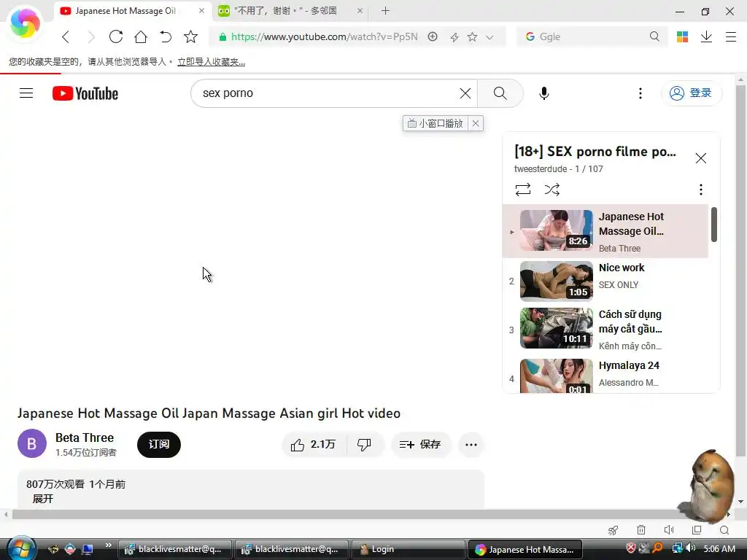Clear the YouTube search text
Image resolution: width=747 pixels, height=560 pixels.
pos(465,93)
